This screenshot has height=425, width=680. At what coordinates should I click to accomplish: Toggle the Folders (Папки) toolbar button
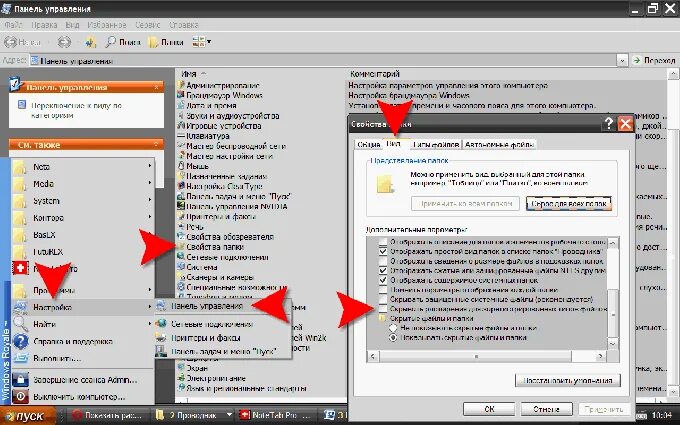[x=166, y=42]
